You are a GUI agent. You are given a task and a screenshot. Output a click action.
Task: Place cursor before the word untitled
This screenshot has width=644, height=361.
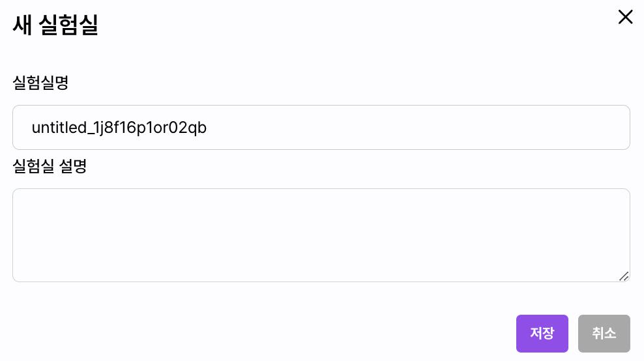(x=32, y=128)
